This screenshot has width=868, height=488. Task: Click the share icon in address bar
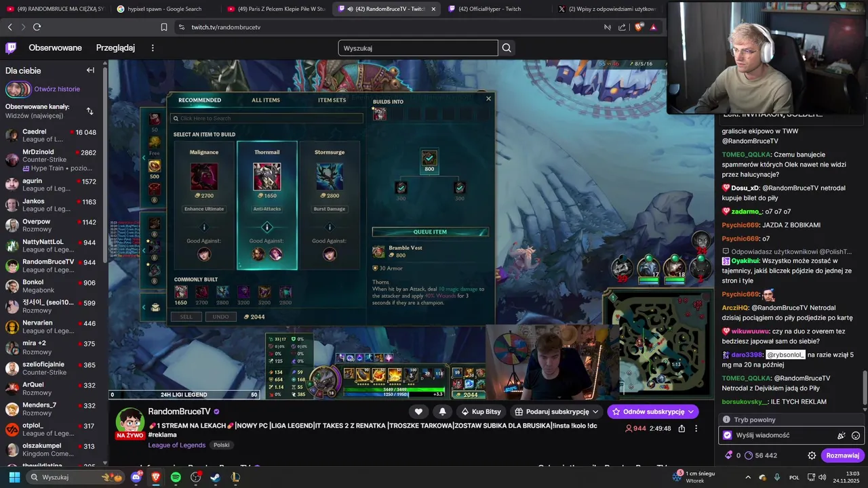(x=622, y=27)
